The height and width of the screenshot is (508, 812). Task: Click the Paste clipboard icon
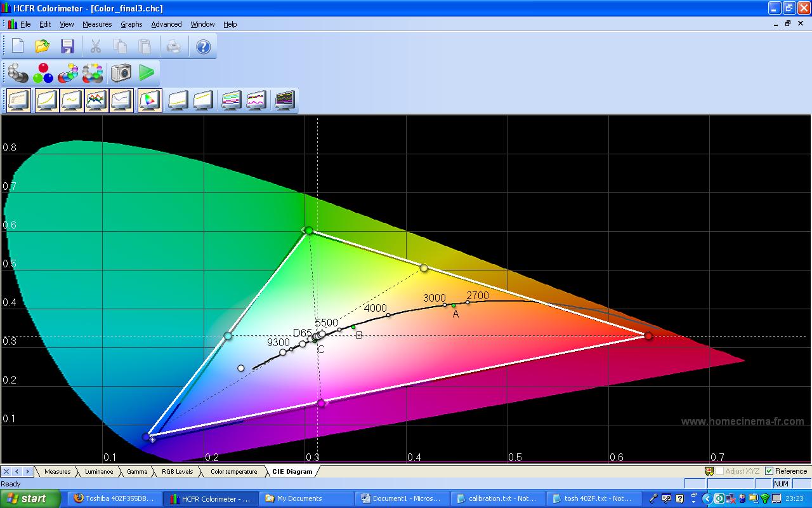pyautogui.click(x=145, y=46)
